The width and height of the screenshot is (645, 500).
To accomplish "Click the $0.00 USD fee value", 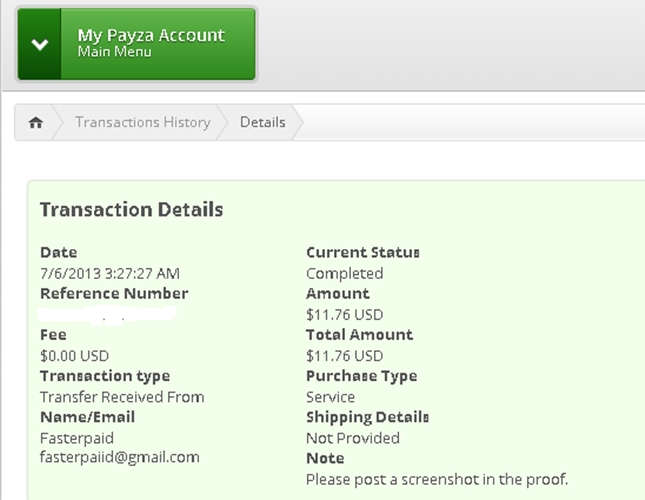I will (x=74, y=355).
